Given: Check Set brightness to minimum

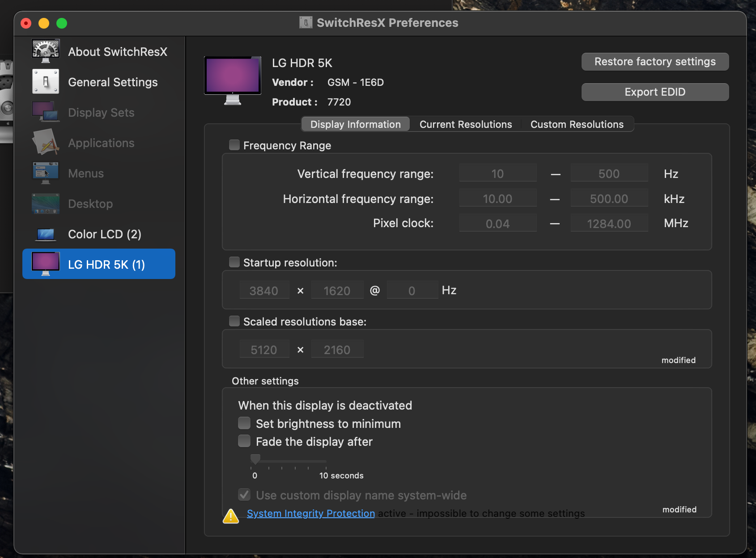Looking at the screenshot, I should coord(244,423).
